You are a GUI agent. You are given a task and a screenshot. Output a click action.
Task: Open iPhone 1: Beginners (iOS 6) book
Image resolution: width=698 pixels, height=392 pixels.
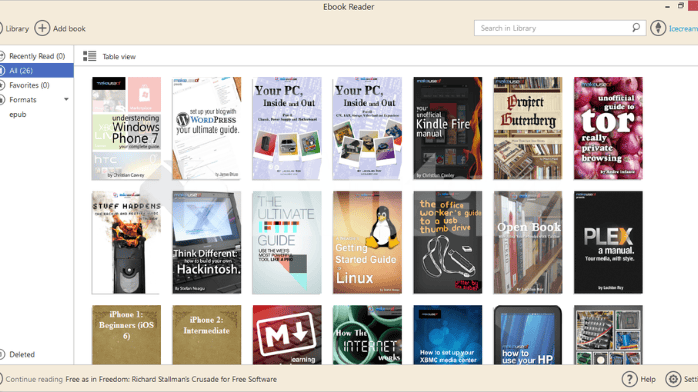tap(126, 335)
